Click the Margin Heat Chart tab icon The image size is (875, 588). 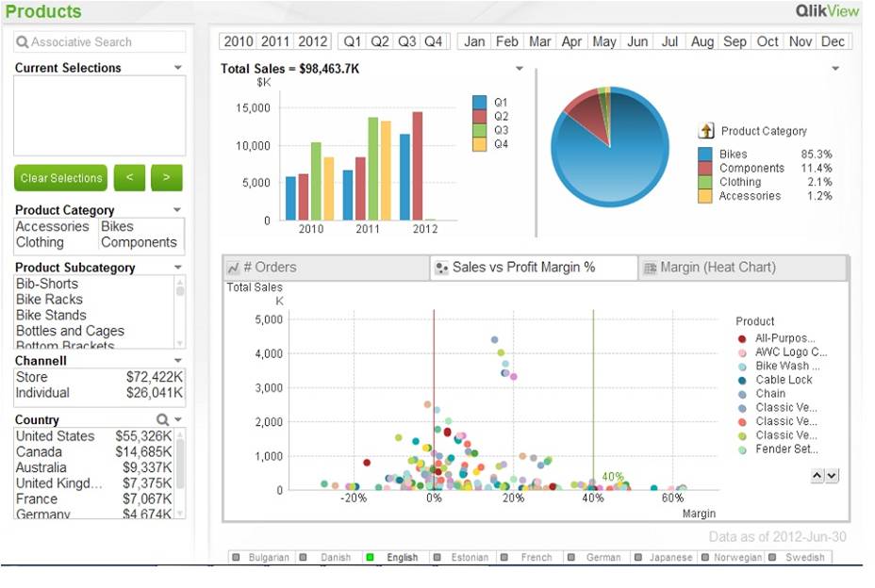pos(649,269)
